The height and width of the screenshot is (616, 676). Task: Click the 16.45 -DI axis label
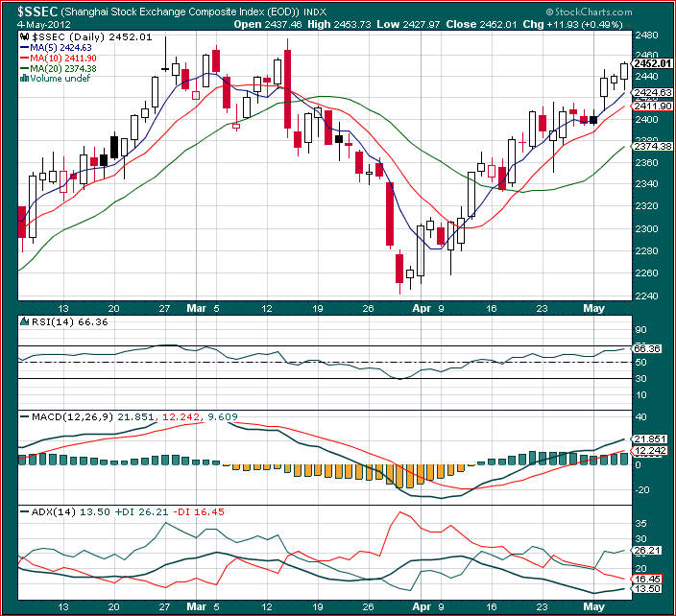pos(647,580)
